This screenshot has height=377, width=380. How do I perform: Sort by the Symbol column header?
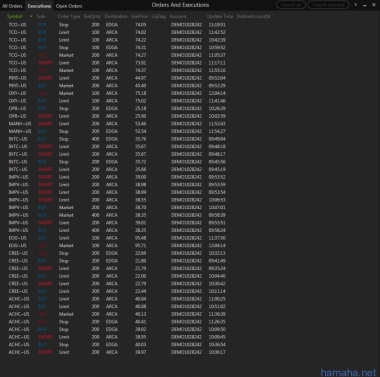pos(15,16)
